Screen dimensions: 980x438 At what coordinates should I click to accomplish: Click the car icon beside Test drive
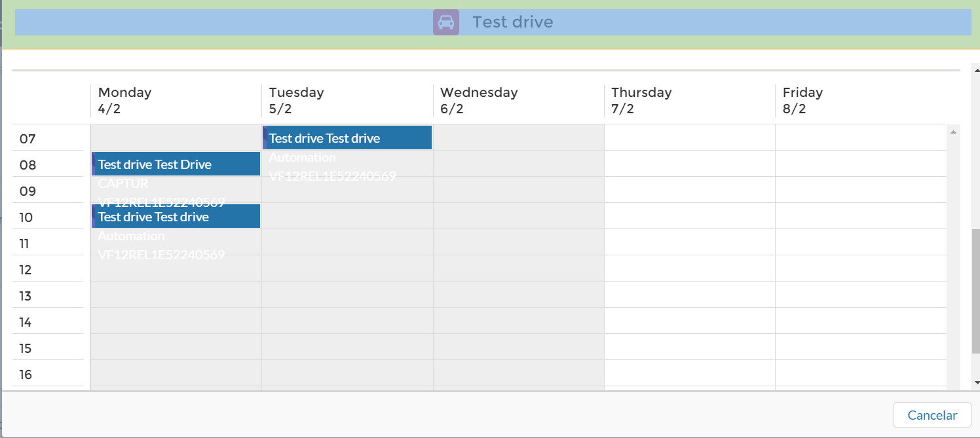pyautogui.click(x=445, y=22)
